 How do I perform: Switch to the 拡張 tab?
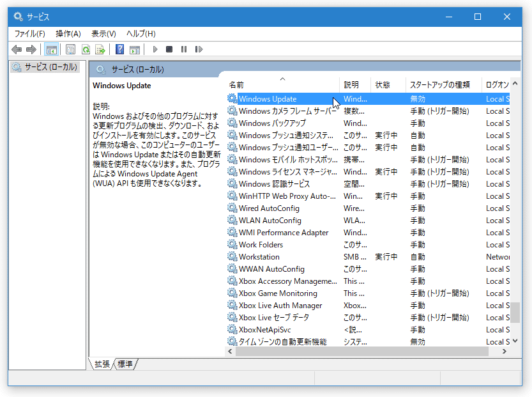tap(102, 364)
